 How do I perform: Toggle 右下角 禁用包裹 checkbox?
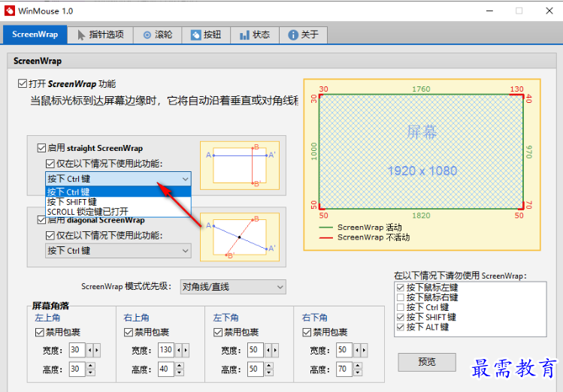coord(306,333)
